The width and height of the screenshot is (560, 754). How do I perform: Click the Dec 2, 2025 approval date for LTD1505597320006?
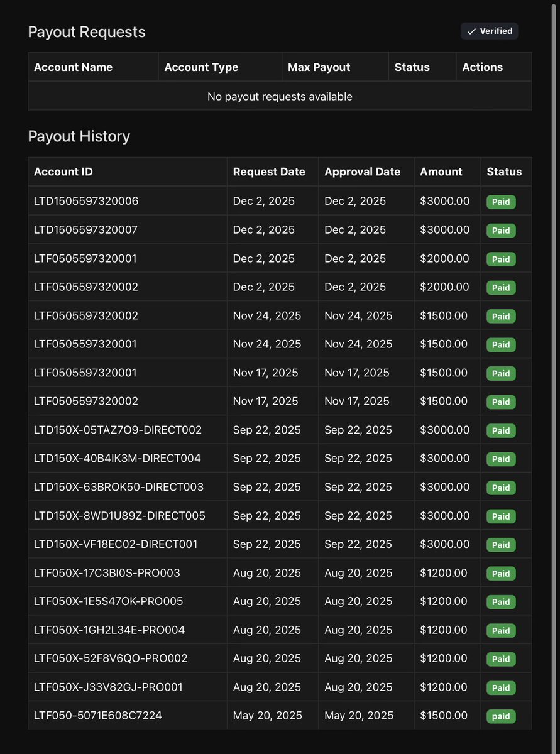coord(355,201)
